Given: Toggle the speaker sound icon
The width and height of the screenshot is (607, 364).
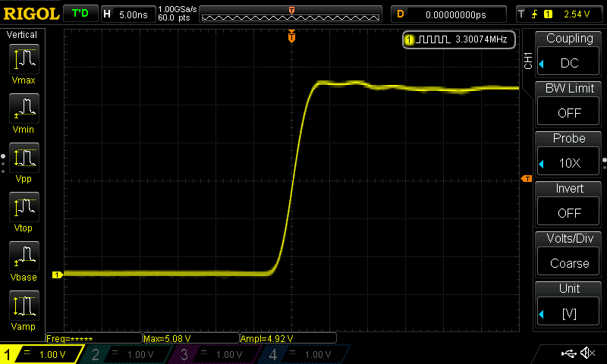Looking at the screenshot, I should (x=587, y=353).
